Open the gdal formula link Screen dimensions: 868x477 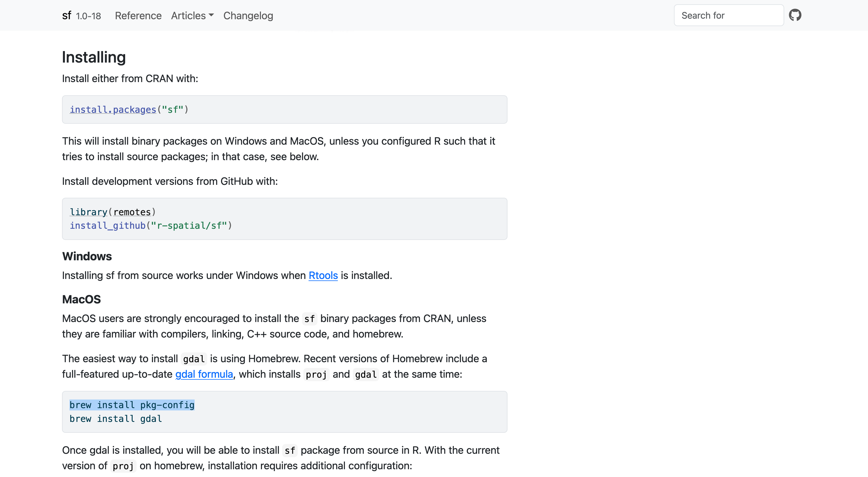point(204,374)
